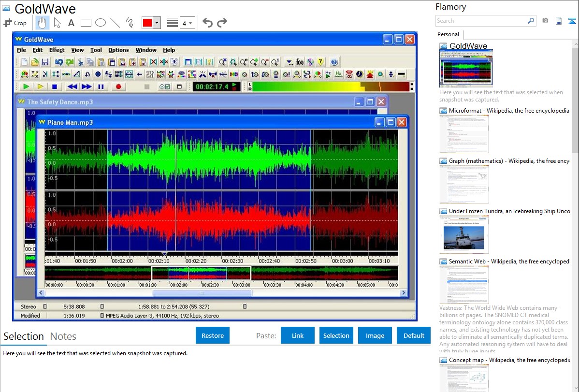Click the expression evaluator f(x) icon
579x392 pixels.
pos(300,62)
